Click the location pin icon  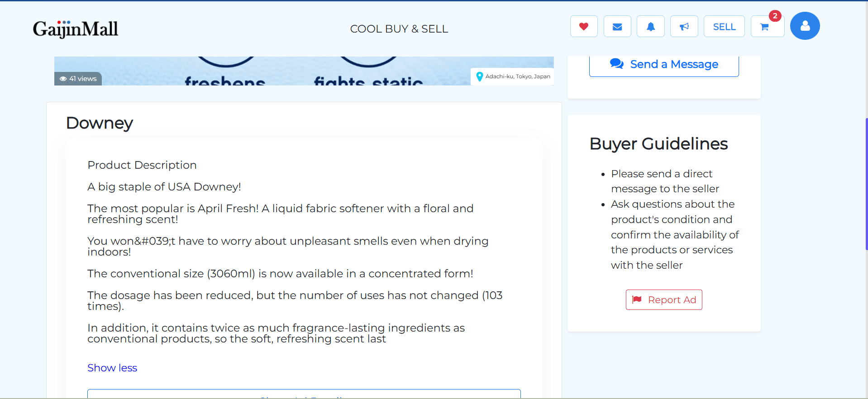[x=480, y=77]
